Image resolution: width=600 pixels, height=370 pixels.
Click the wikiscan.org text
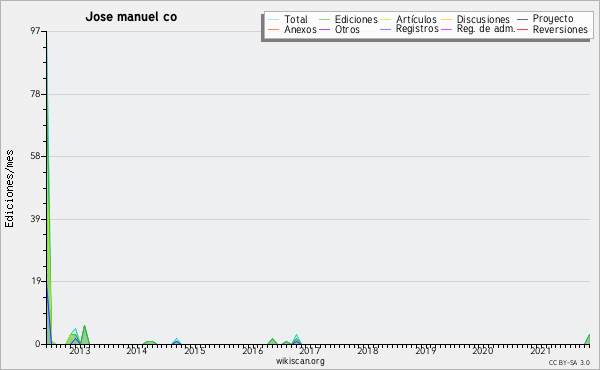(300, 361)
